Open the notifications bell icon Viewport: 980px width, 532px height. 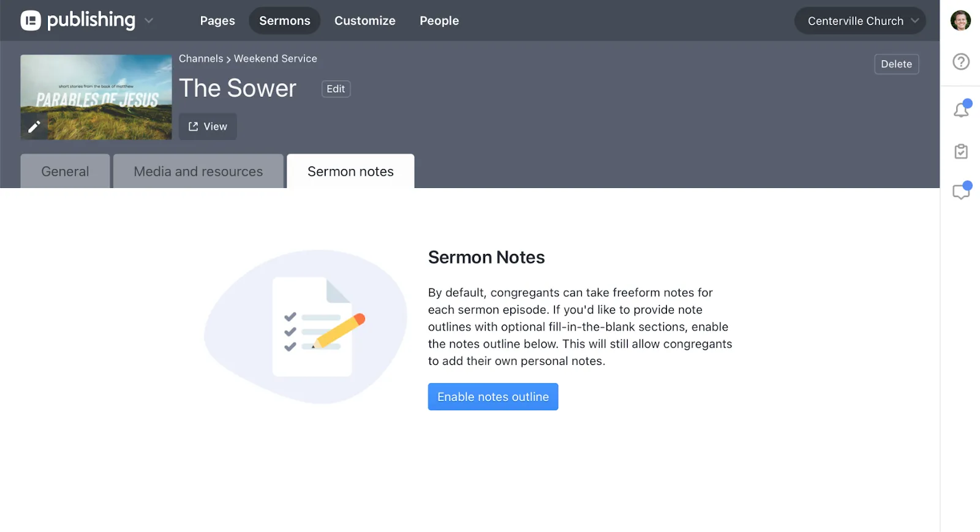point(961,110)
